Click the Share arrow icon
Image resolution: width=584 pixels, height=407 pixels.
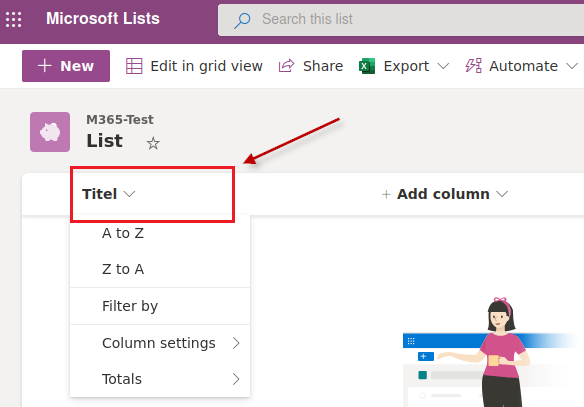point(286,66)
